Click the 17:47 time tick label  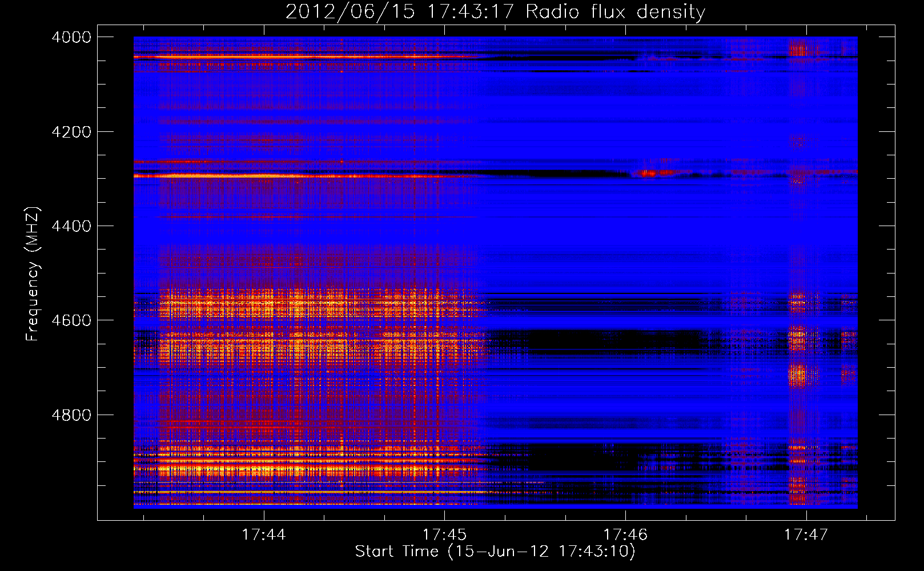[806, 534]
